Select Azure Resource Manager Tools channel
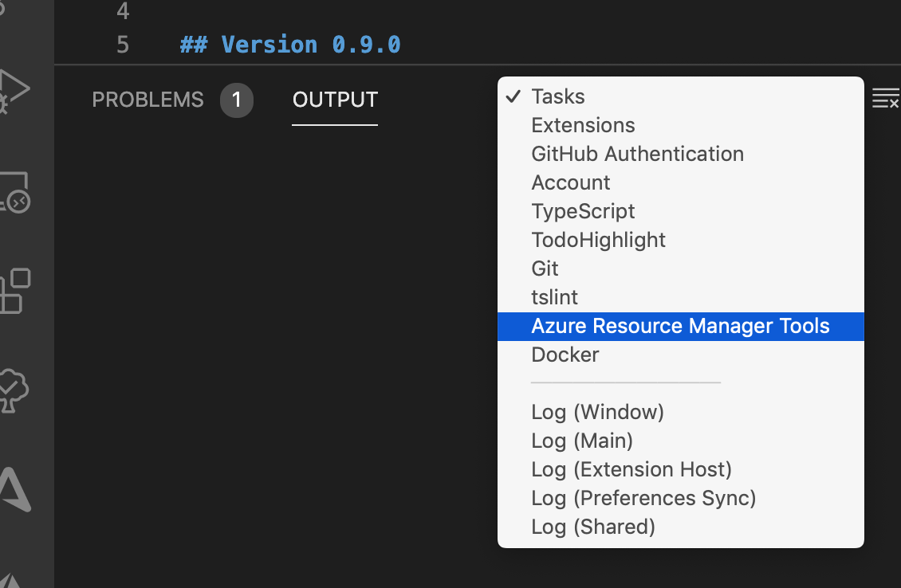Screen dimensions: 901x588 tap(680, 326)
